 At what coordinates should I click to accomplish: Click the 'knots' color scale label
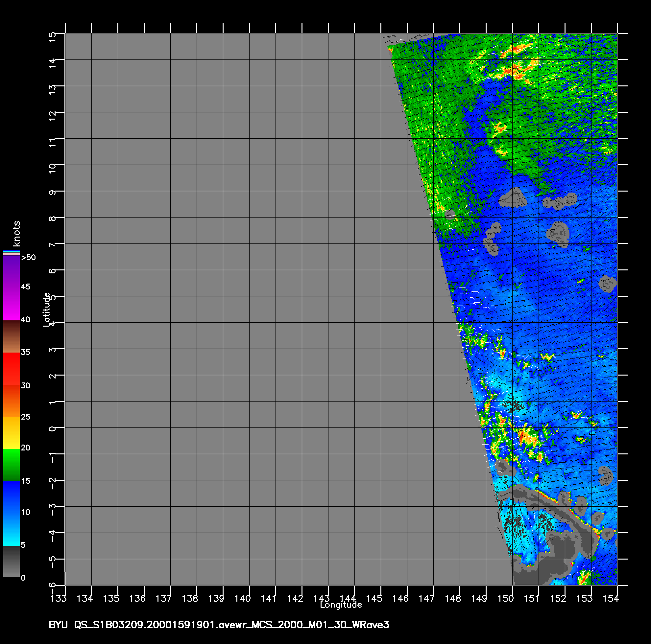(16, 234)
